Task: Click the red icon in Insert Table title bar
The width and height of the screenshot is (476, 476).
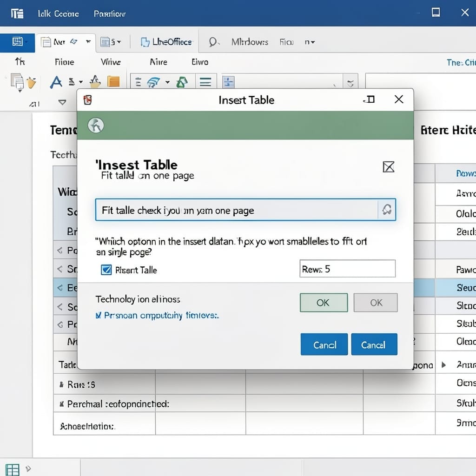Action: 88,99
